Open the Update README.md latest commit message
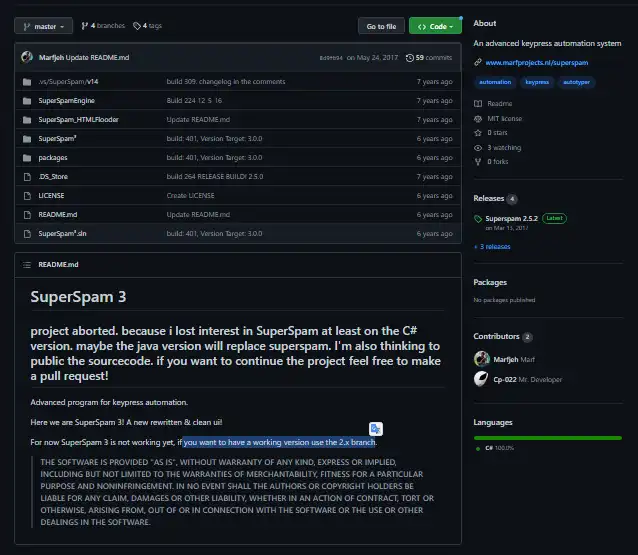Image resolution: width=638 pixels, height=555 pixels. point(97,57)
